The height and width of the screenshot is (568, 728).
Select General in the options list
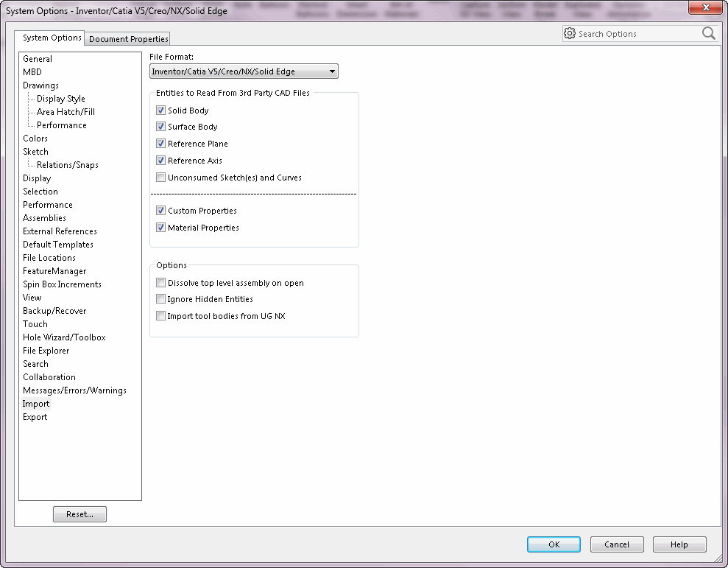(x=37, y=59)
